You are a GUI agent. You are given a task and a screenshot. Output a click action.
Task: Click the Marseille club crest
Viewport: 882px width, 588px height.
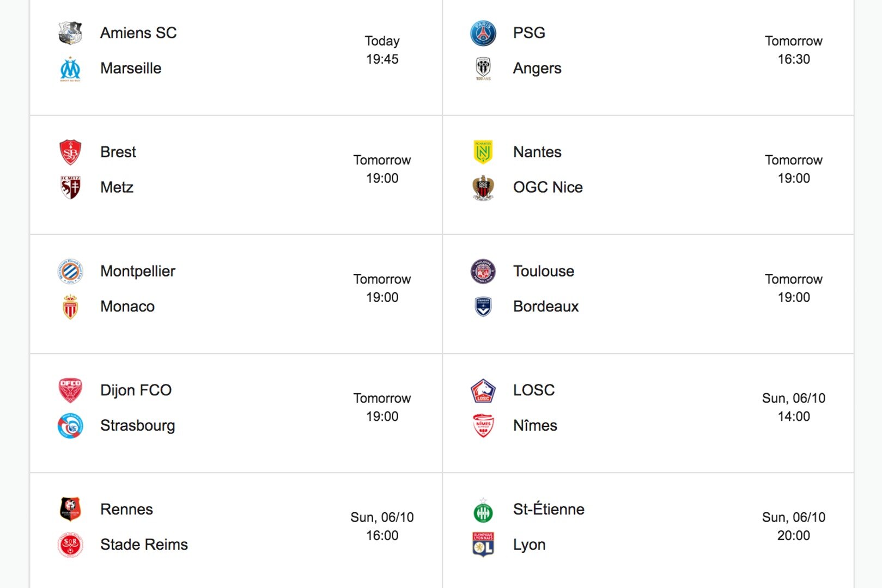pos(70,68)
